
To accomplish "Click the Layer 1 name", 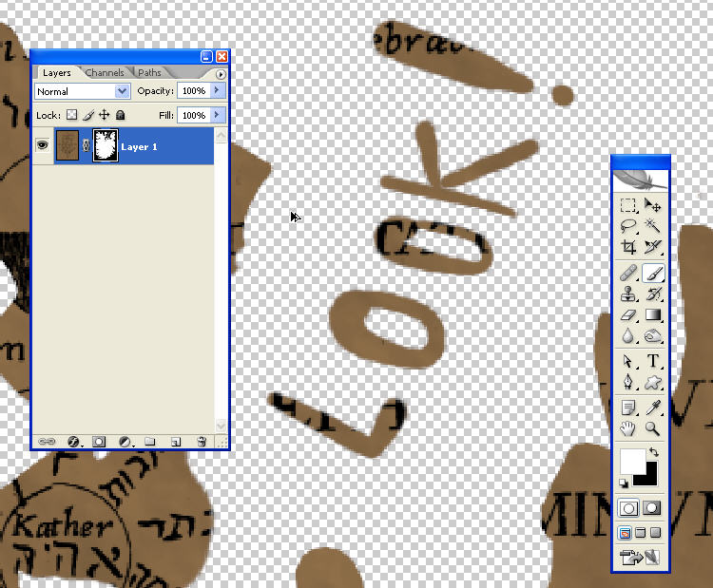I will point(139,147).
